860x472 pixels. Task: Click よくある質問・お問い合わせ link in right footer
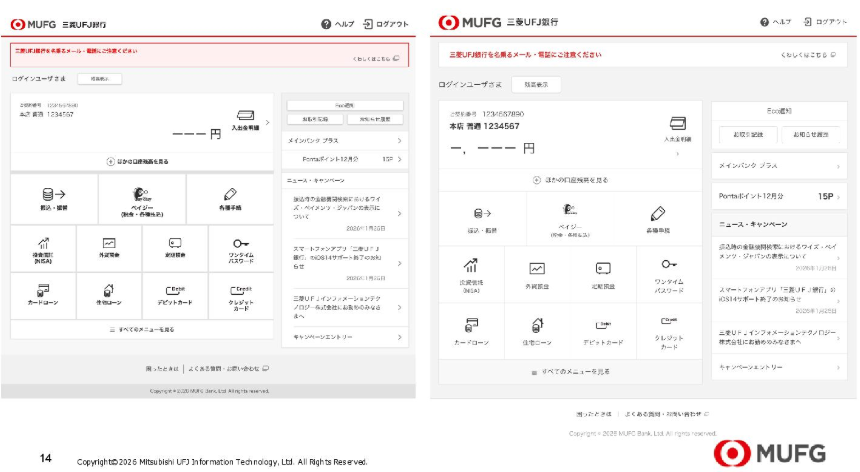(x=666, y=414)
